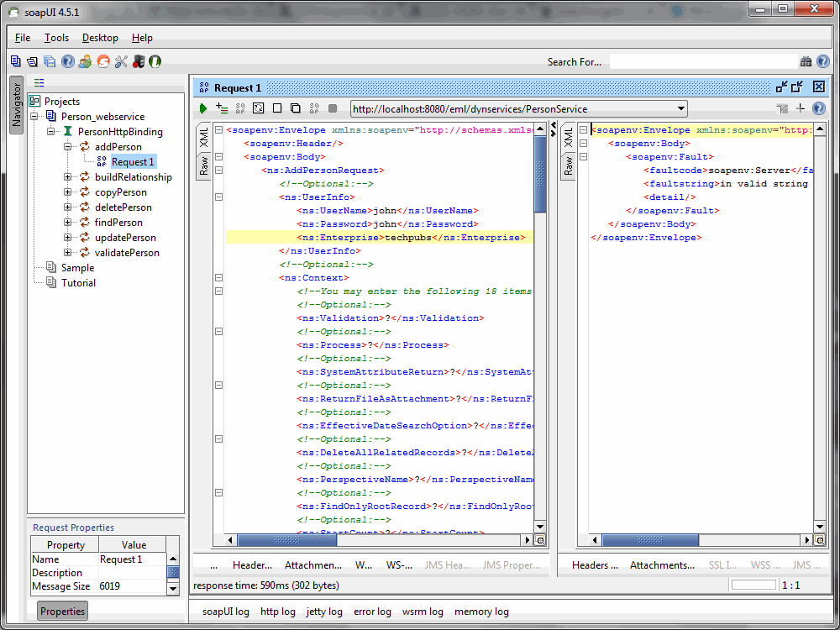This screenshot has height=630, width=840.
Task: Open the request Attachments tab
Action: click(x=312, y=565)
